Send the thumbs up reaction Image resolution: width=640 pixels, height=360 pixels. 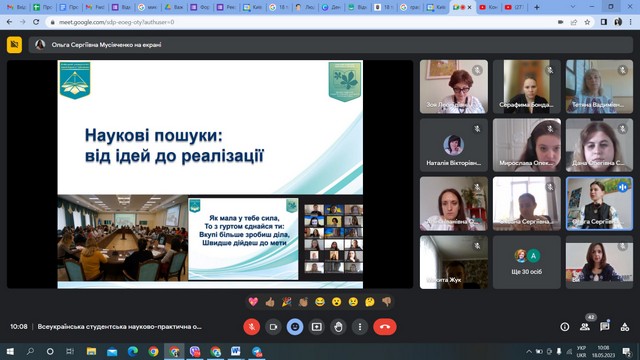click(270, 302)
